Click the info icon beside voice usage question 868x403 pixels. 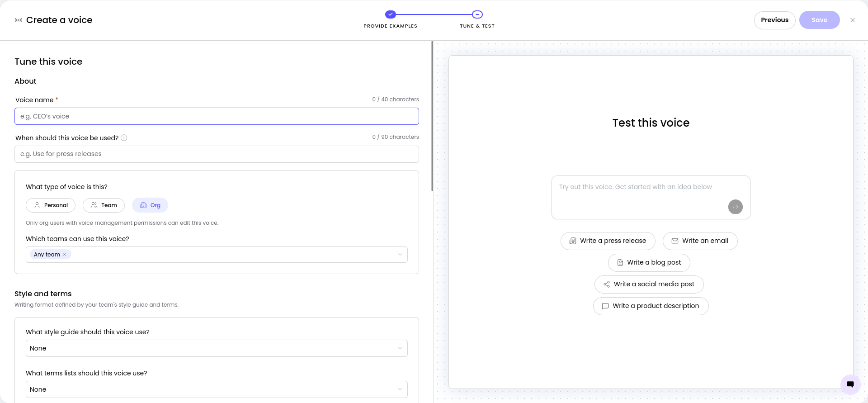point(124,138)
